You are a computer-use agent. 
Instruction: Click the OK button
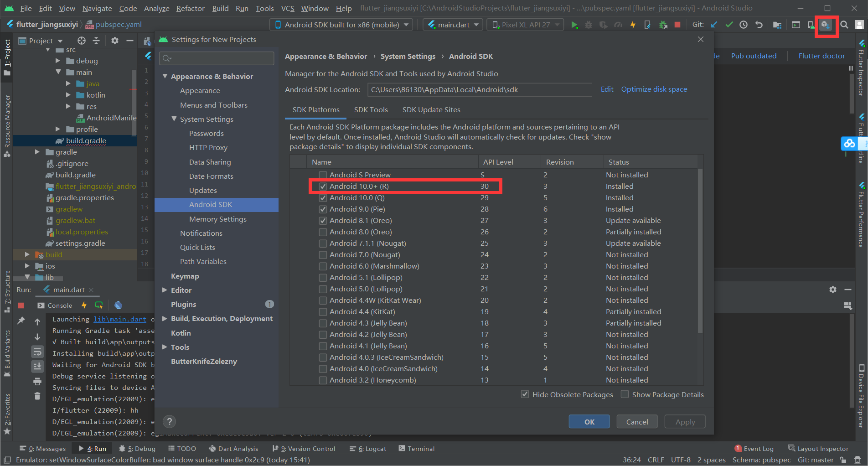pyautogui.click(x=589, y=422)
